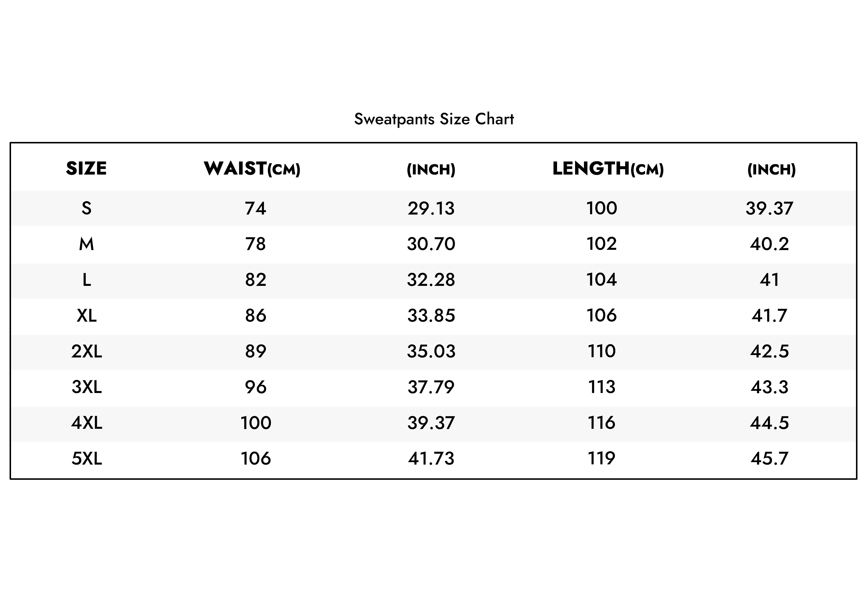Click the LENGTH(CM) column header

point(608,168)
